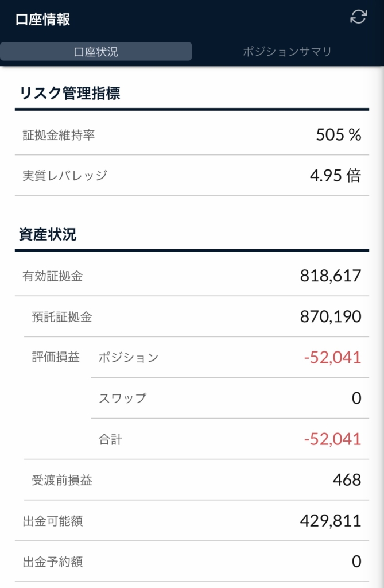Select the 出金可能額 value 429,811

coord(331,521)
